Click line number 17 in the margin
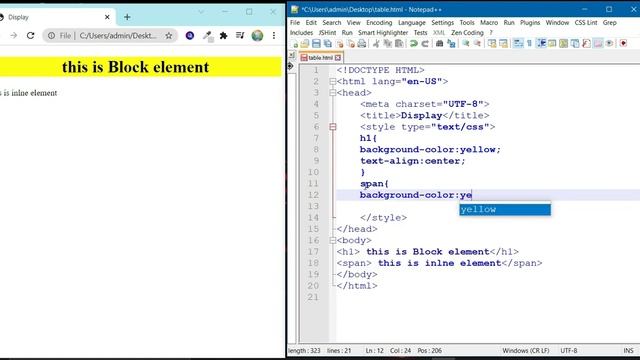Viewport: 640px width, 360px height. [x=313, y=252]
